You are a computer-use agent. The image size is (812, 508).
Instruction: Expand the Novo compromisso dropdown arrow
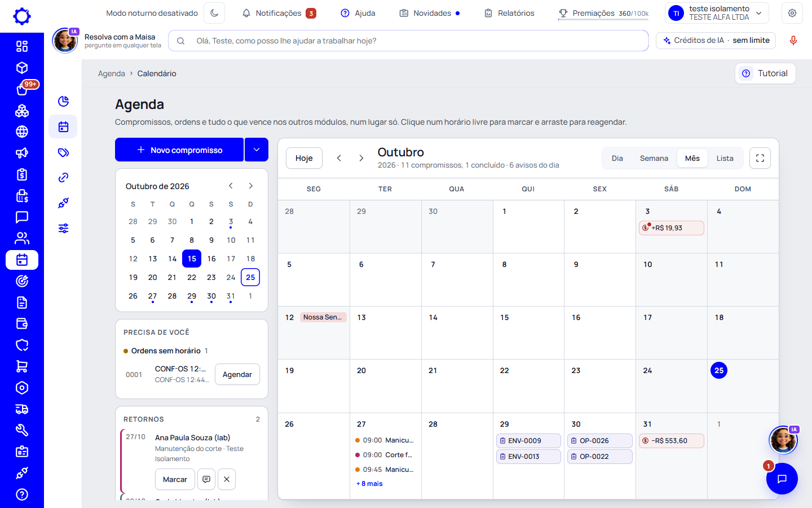coord(257,150)
